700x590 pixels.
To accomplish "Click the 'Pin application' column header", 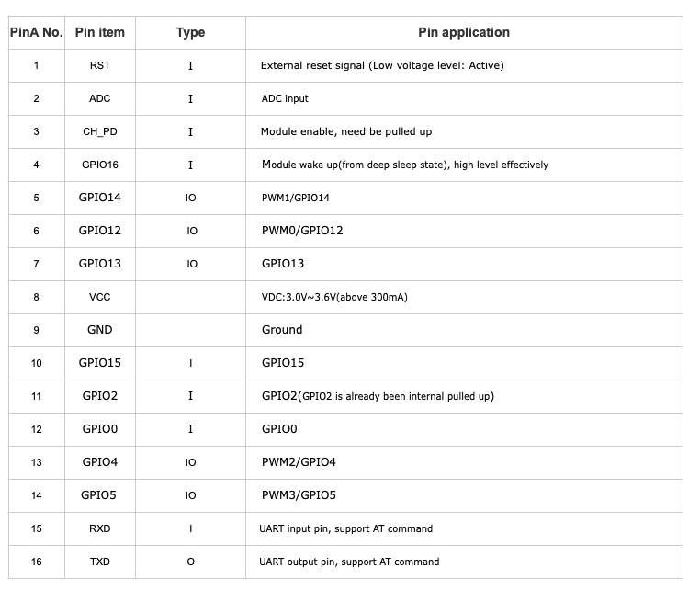I will [x=464, y=32].
